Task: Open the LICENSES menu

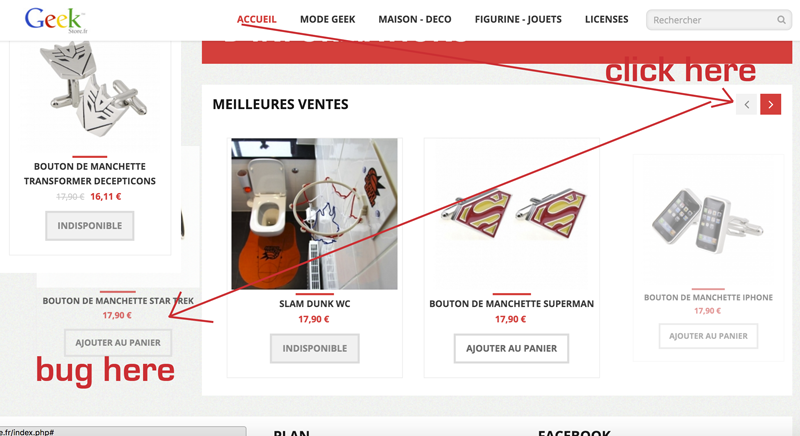Action: click(607, 19)
